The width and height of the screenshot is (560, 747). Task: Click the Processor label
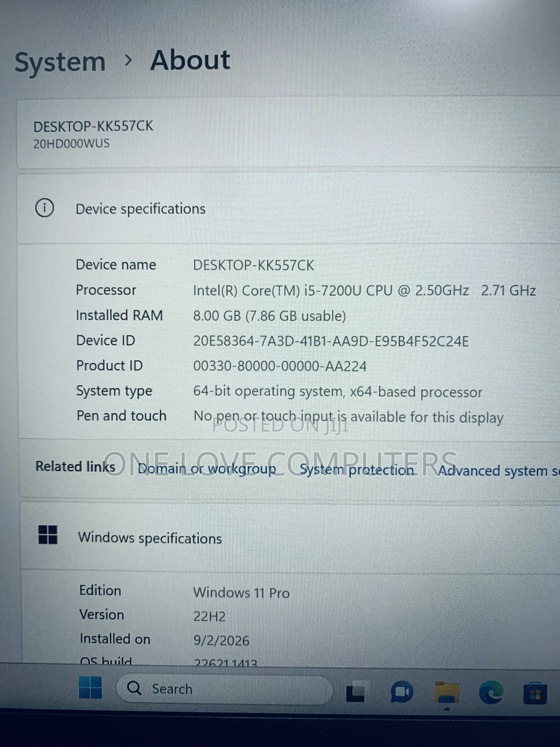tap(106, 290)
